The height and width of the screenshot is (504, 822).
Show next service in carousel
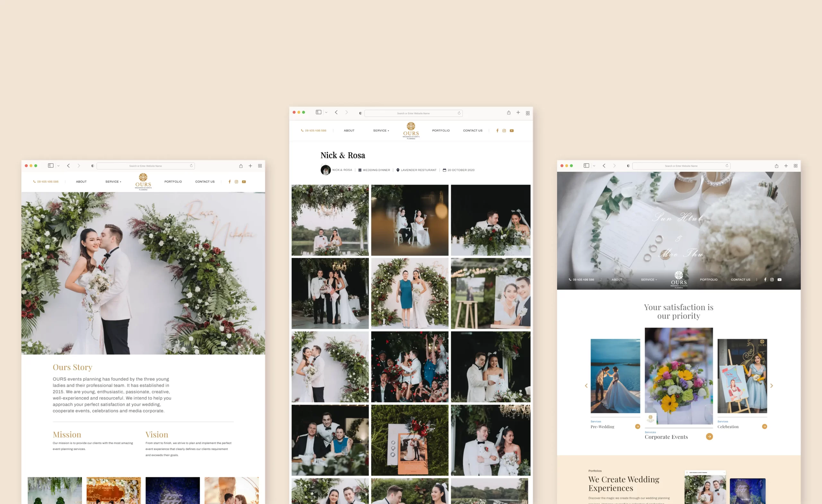[x=772, y=386]
